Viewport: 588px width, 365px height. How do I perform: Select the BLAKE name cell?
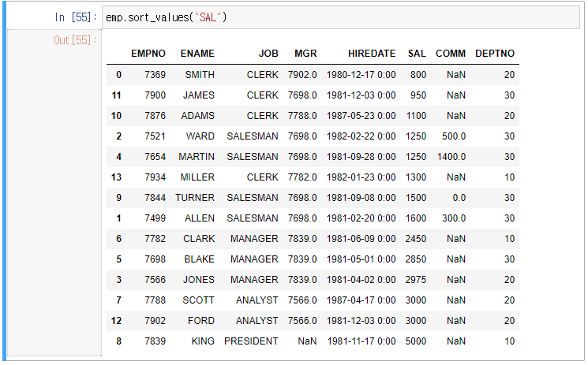tap(199, 259)
